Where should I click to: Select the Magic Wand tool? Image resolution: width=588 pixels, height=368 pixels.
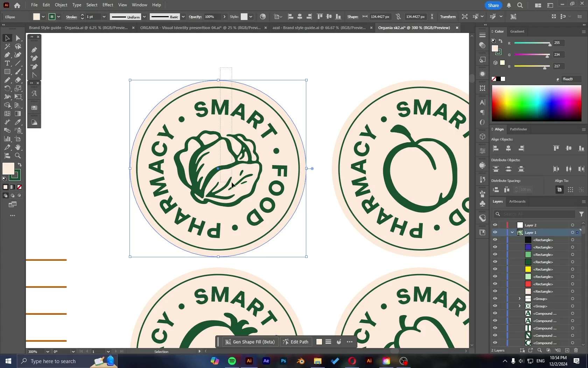(7, 46)
